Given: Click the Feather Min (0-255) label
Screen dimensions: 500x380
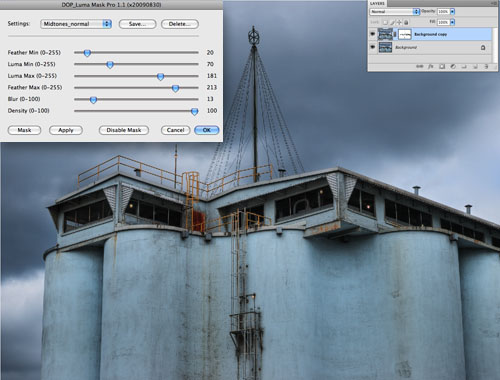Looking at the screenshot, I should [x=34, y=52].
